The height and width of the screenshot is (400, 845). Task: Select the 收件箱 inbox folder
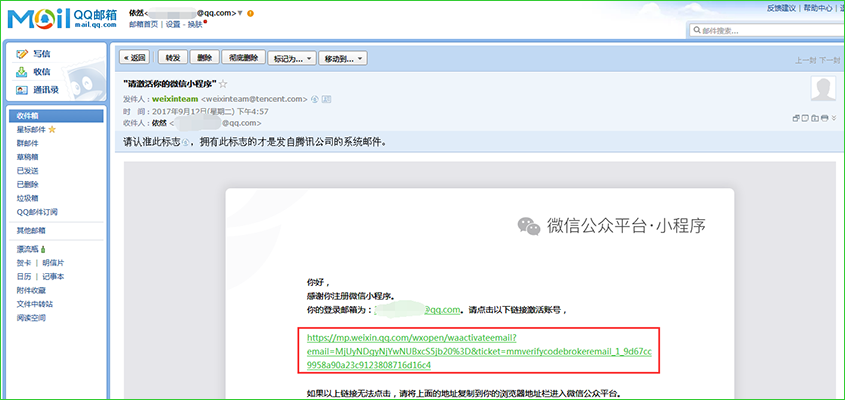click(x=28, y=117)
